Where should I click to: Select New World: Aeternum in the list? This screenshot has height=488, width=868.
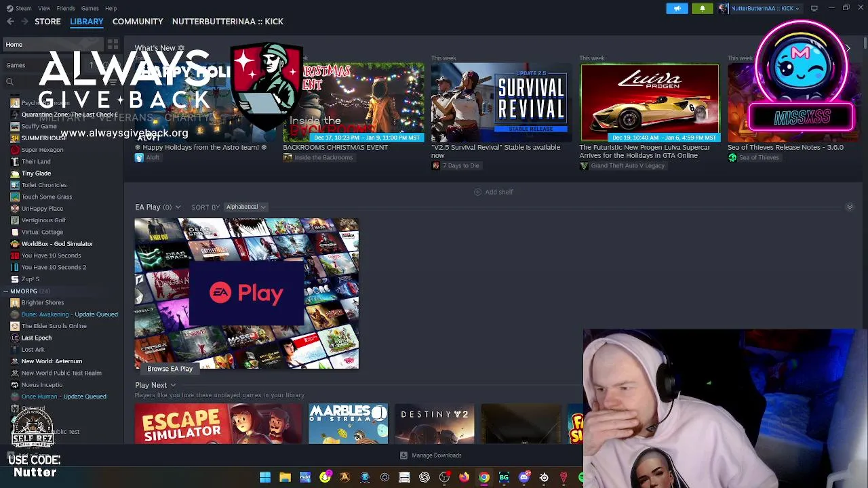tap(52, 361)
